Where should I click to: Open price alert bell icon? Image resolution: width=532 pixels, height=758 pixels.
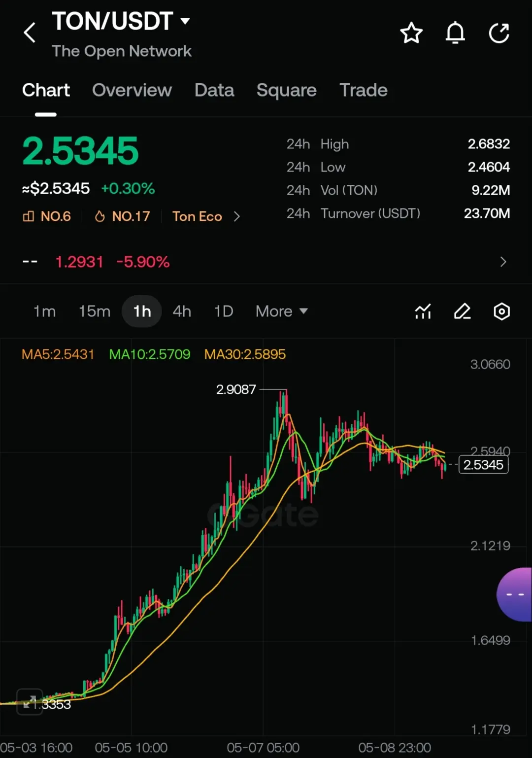click(455, 33)
